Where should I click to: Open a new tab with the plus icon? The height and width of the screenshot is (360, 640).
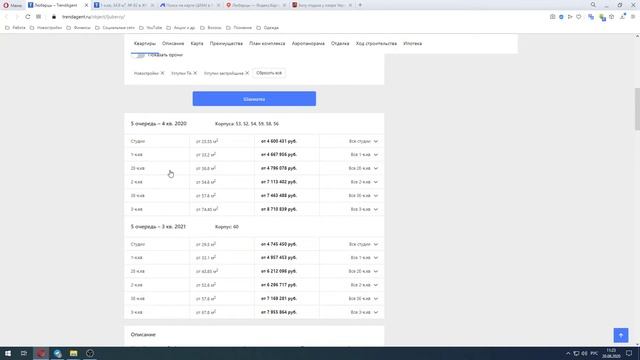point(360,5)
